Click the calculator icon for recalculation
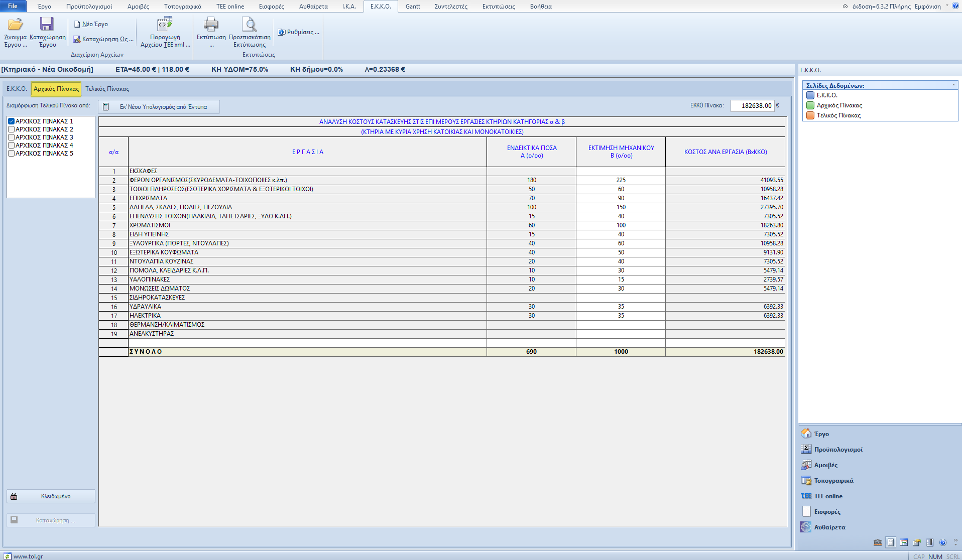Image resolution: width=962 pixels, height=560 pixels. (x=106, y=107)
